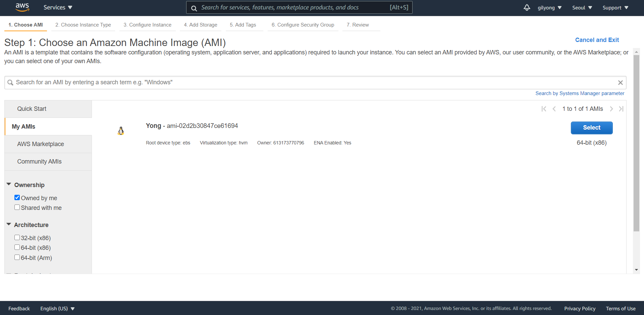644x315 pixels.
Task: Check the 64-bit (Arm) filter
Action: click(x=17, y=257)
